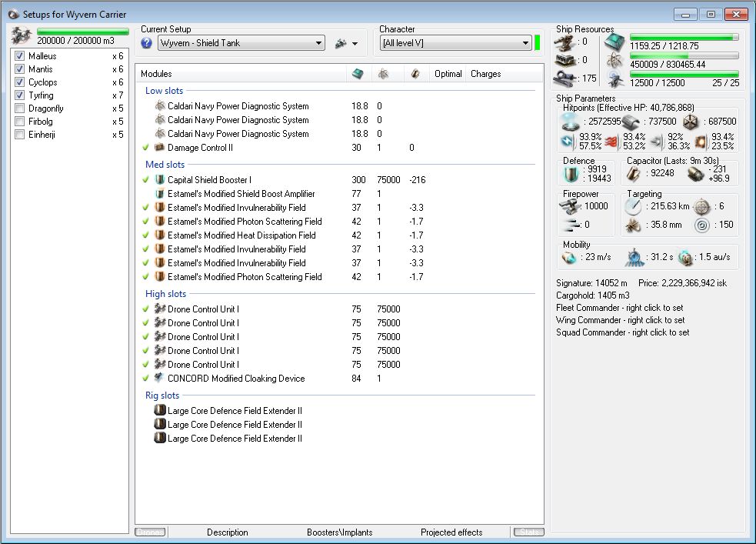Click the capacitor capacity icon near 92248

pyautogui.click(x=634, y=174)
